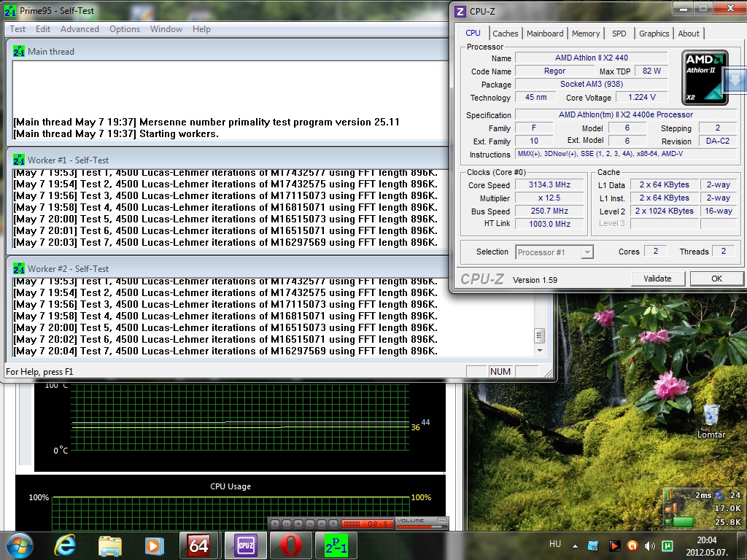This screenshot has height=560, width=747.
Task: Open the Help menu in Prime95
Action: [201, 29]
